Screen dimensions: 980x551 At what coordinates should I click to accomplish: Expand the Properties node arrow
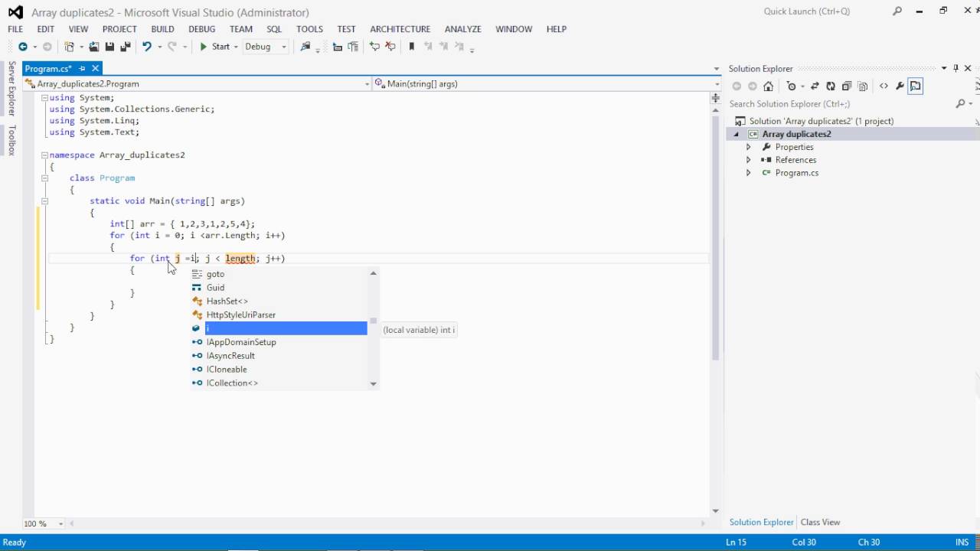coord(749,147)
